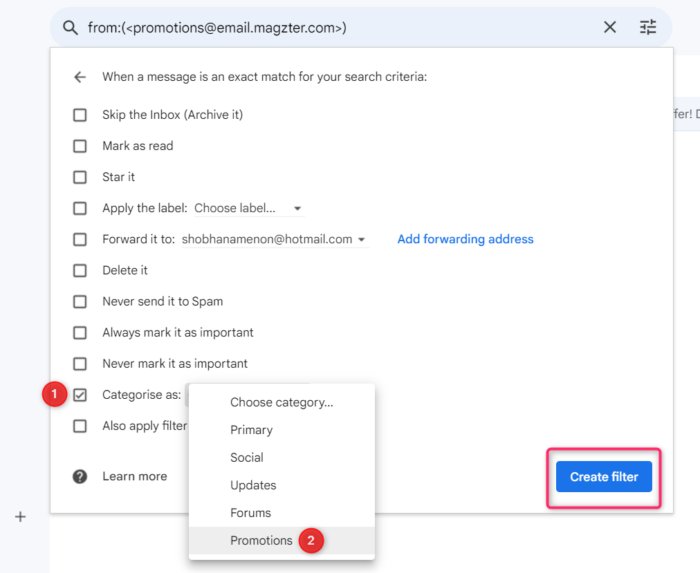Clear the search with the X icon

(610, 27)
